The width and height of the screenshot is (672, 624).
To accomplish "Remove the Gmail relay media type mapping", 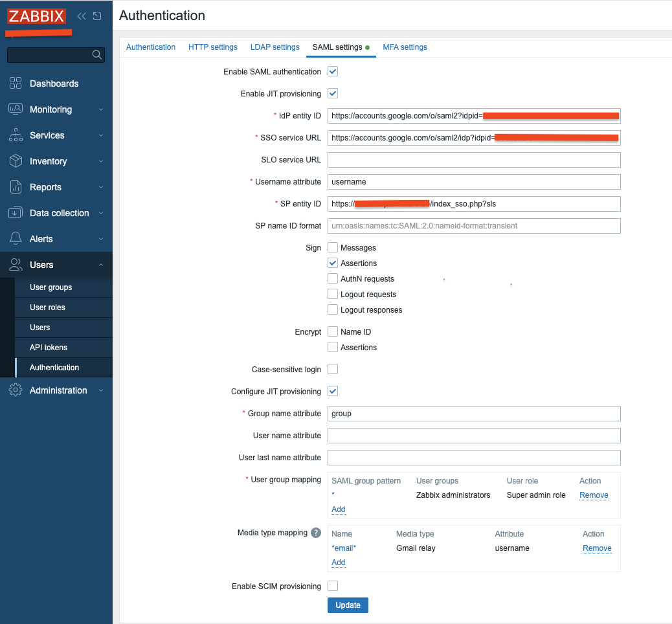I will [x=596, y=548].
